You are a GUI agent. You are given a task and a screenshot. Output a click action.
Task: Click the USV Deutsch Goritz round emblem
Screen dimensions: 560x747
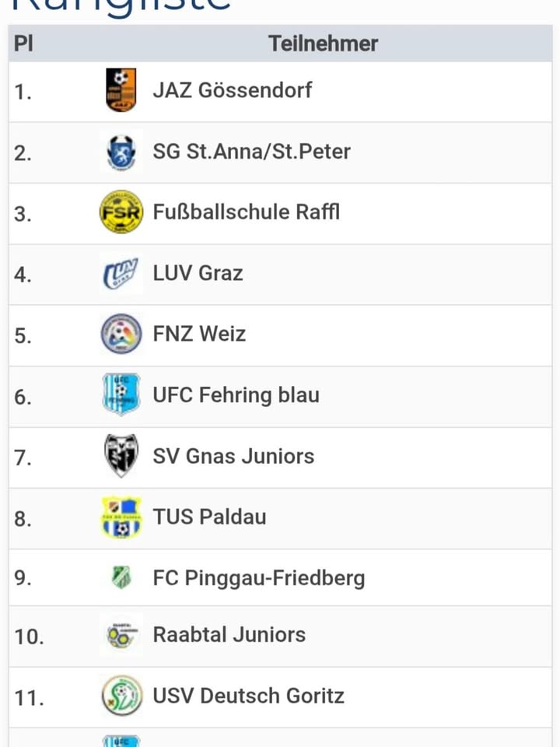click(121, 696)
